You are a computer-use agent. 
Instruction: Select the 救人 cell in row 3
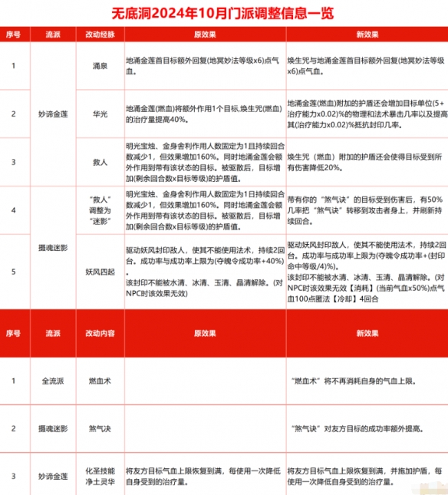[x=100, y=162]
